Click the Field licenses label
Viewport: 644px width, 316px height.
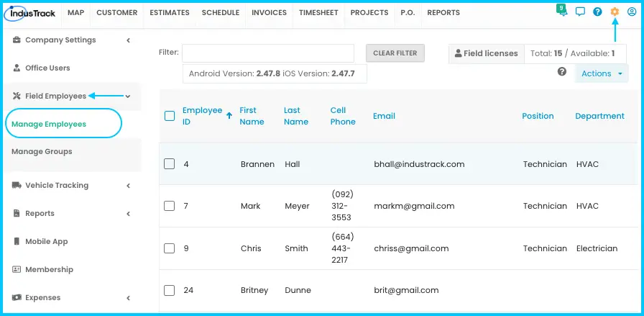pos(490,53)
